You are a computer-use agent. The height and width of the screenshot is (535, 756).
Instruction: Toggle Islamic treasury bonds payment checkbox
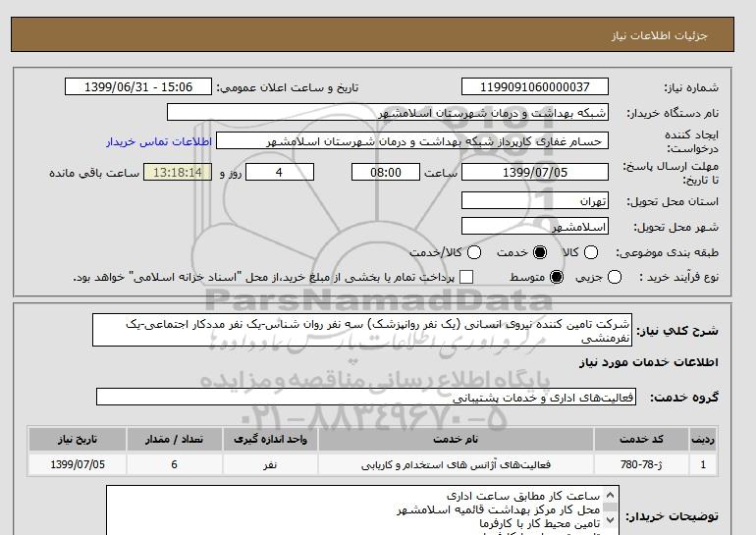pos(466,277)
